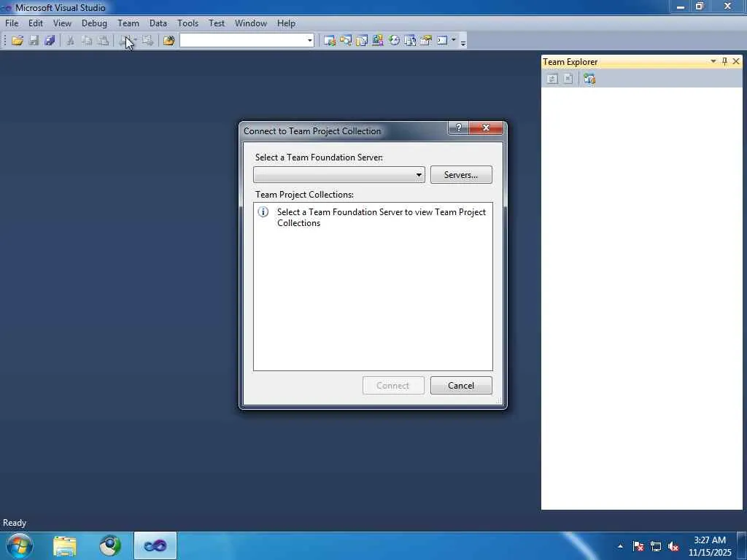
Task: Click the document-with-arrow icon after the globe-clock
Action: (x=410, y=41)
